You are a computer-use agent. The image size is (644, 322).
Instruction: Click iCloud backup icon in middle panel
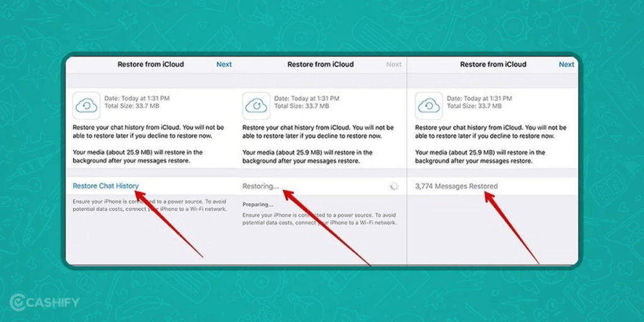coord(256,106)
